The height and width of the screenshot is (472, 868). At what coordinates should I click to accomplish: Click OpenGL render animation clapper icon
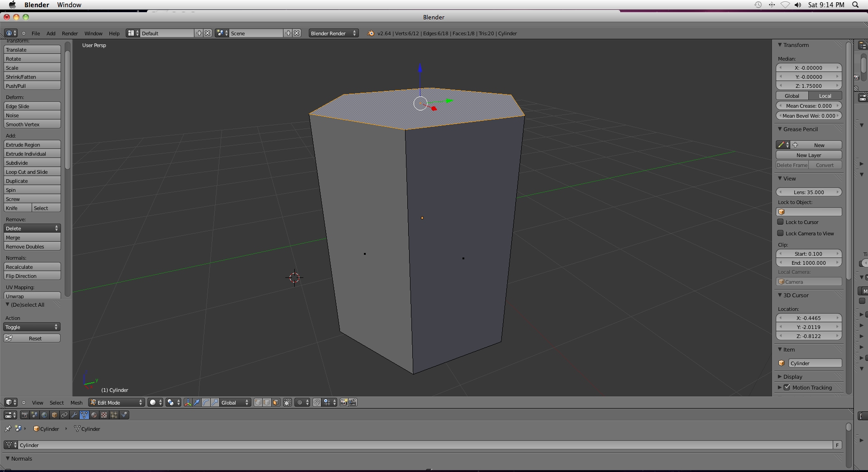coord(353,402)
